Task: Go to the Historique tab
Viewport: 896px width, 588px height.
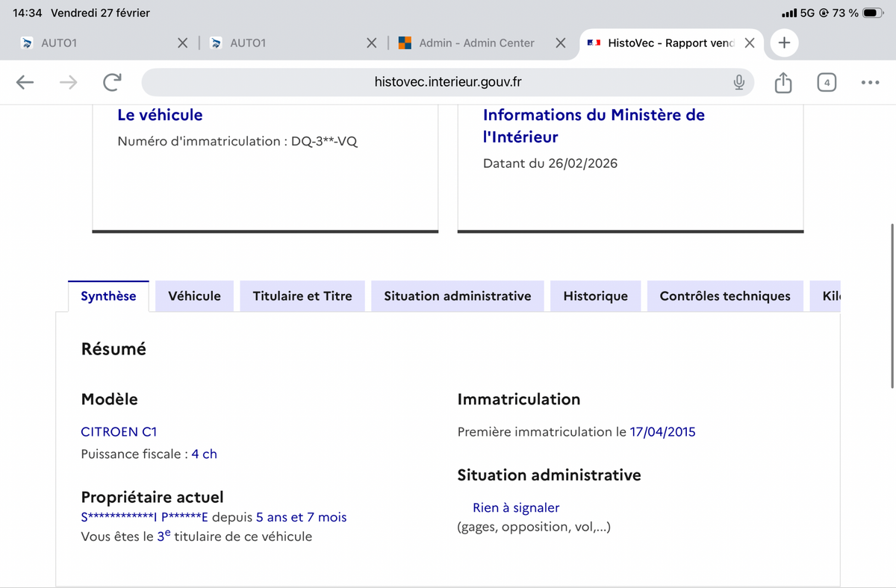Action: (595, 296)
